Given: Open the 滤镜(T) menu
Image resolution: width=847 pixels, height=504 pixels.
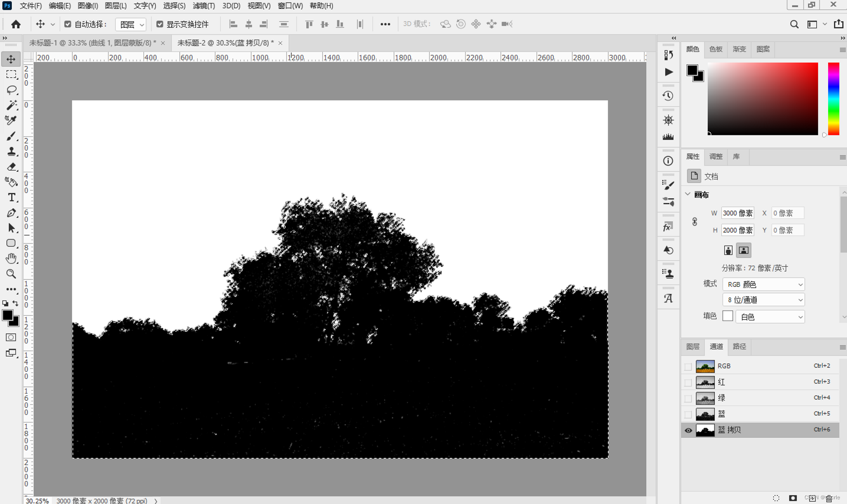Looking at the screenshot, I should click(204, 6).
